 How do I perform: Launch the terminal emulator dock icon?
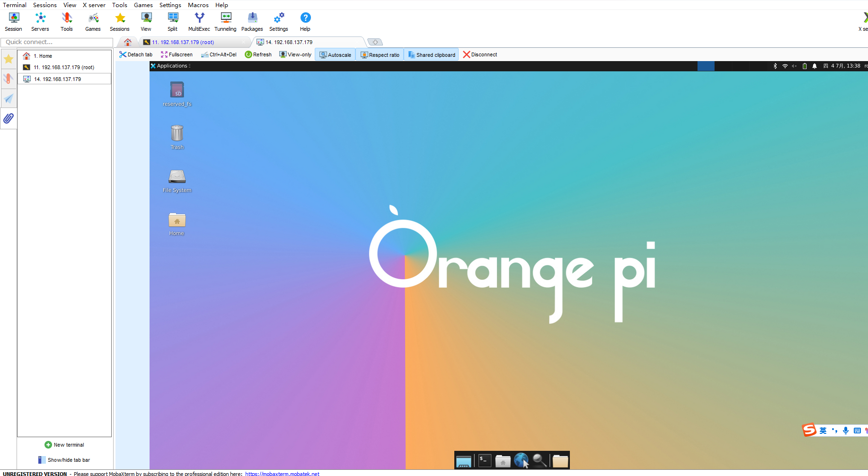[x=485, y=460]
